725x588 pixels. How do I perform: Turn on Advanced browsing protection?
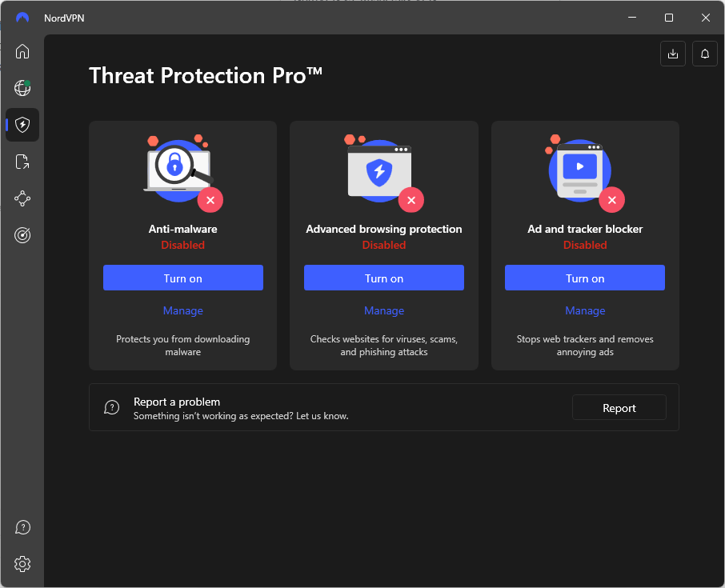384,278
